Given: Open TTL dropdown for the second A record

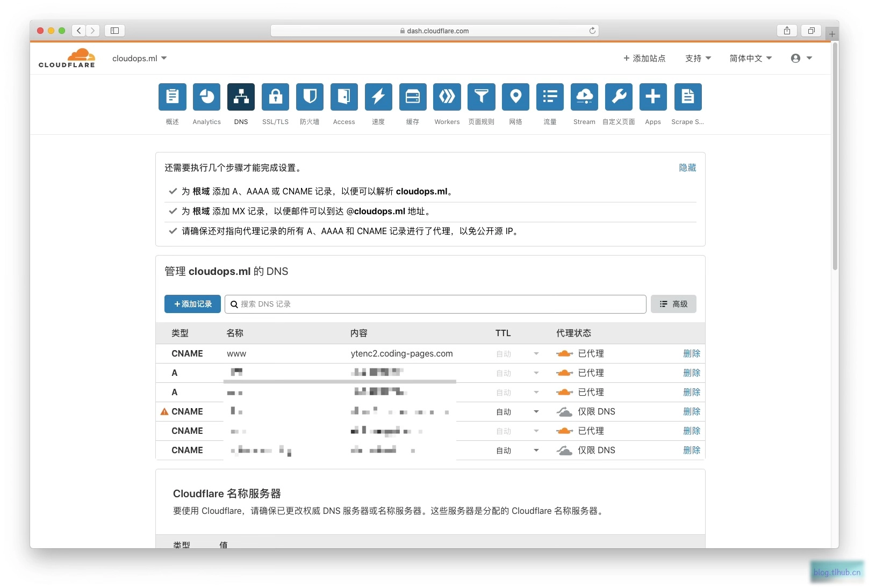Looking at the screenshot, I should 517,392.
